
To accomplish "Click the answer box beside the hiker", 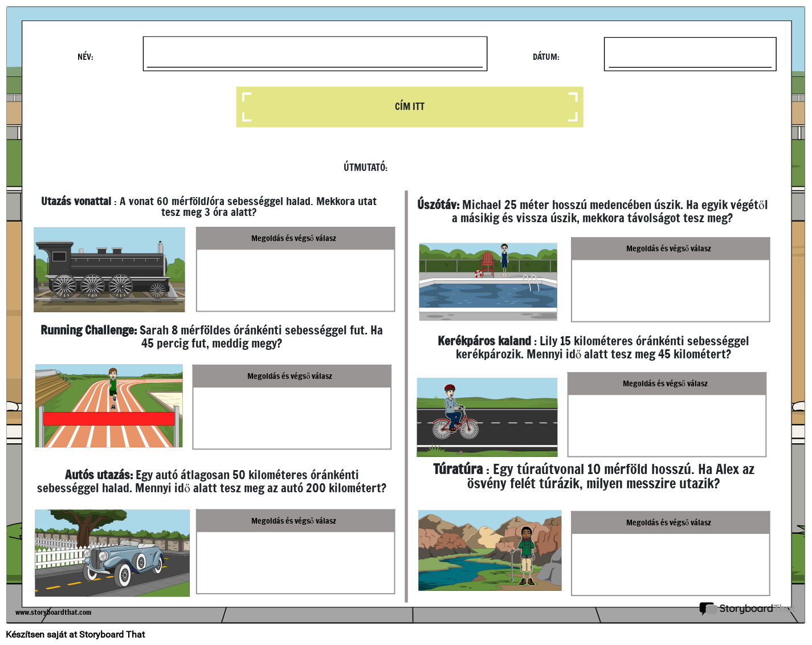I will coord(670,564).
